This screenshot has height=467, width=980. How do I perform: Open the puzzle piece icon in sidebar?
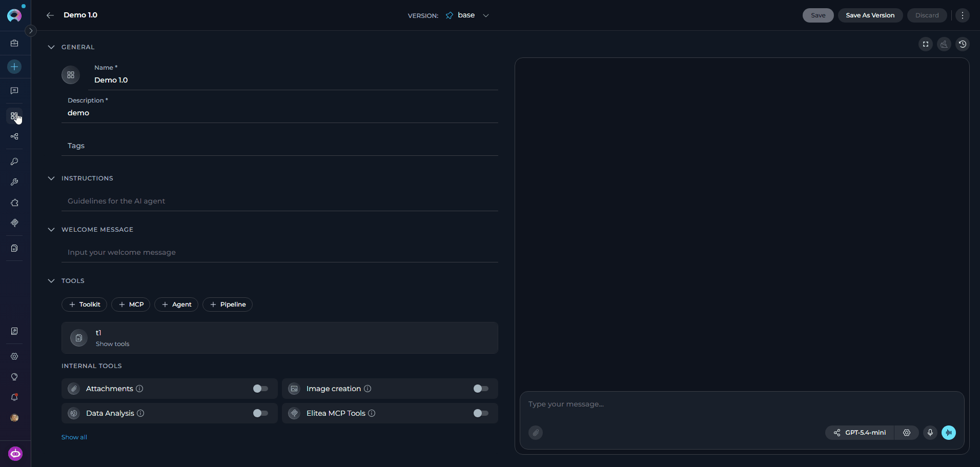tap(14, 202)
